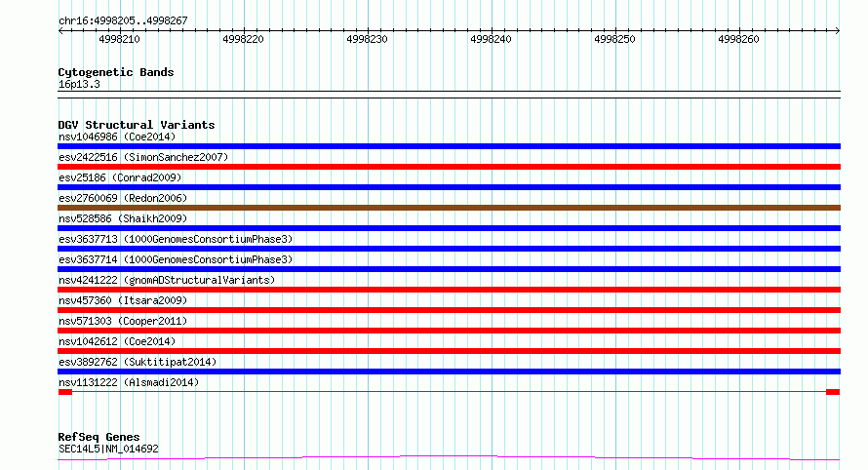Click the left red block of nsv1131222
Screen dimensions: 868x470
pos(65,392)
